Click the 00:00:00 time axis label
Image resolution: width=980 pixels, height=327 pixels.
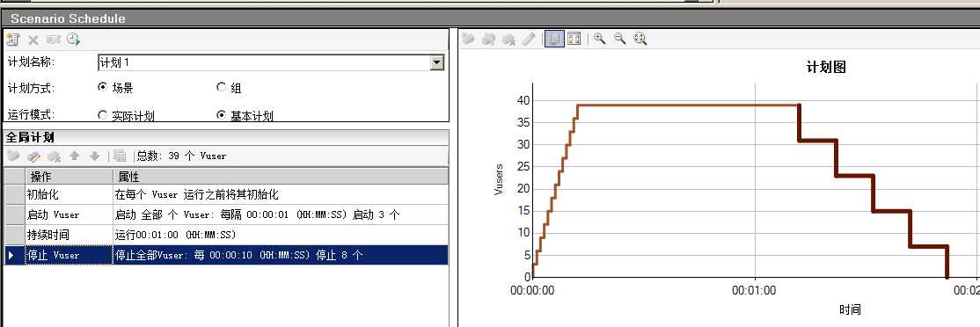pos(532,290)
